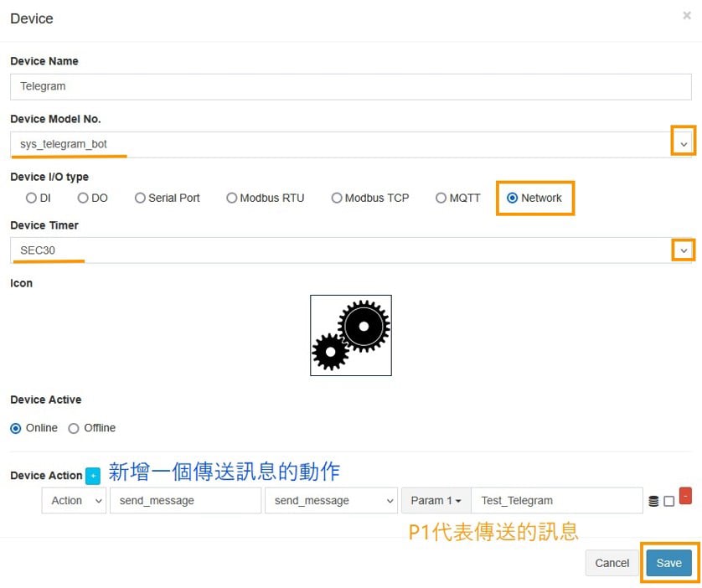Select the Modbus RTU radio button

232,199
